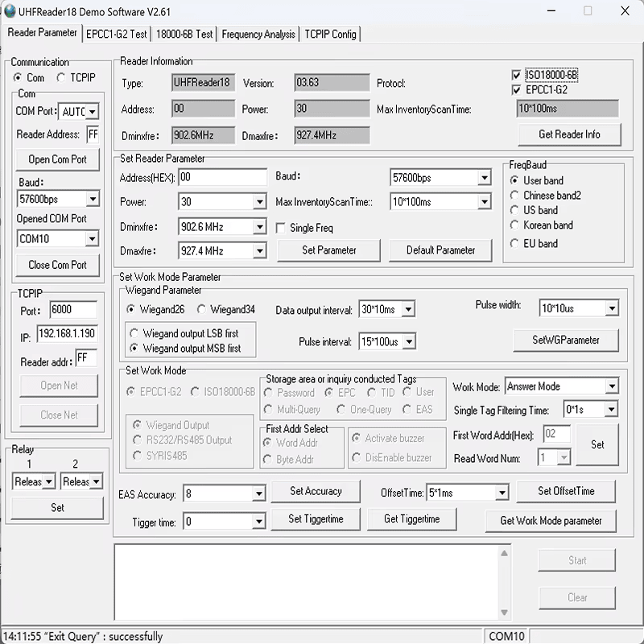The height and width of the screenshot is (644, 644).
Task: Open the EAS Accuracy dropdown
Action: click(258, 493)
